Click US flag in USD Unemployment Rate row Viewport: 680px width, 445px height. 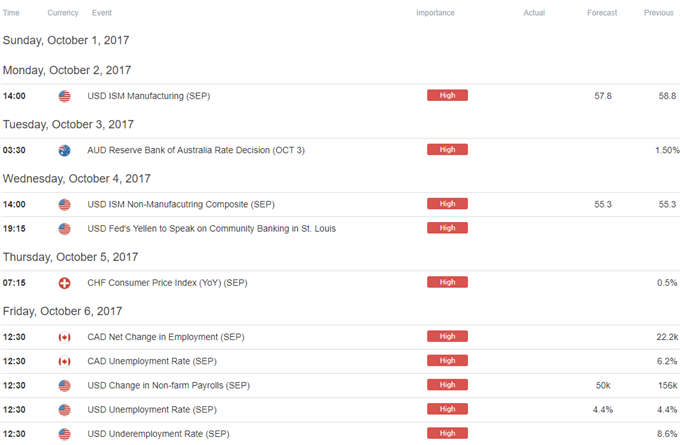pos(64,410)
